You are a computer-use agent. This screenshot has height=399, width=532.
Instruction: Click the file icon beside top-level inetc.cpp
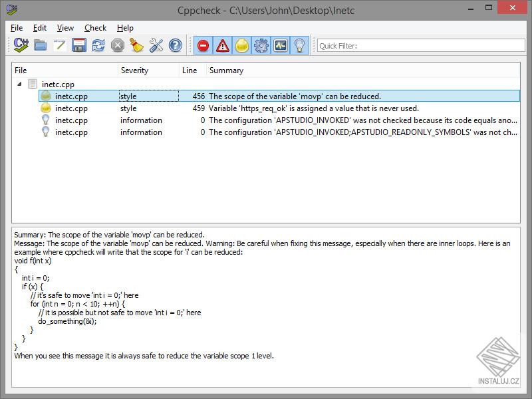33,84
